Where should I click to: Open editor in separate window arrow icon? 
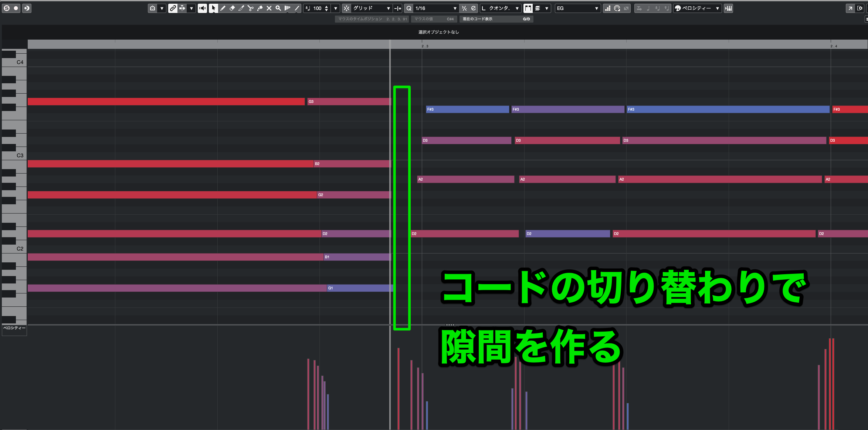click(x=850, y=8)
